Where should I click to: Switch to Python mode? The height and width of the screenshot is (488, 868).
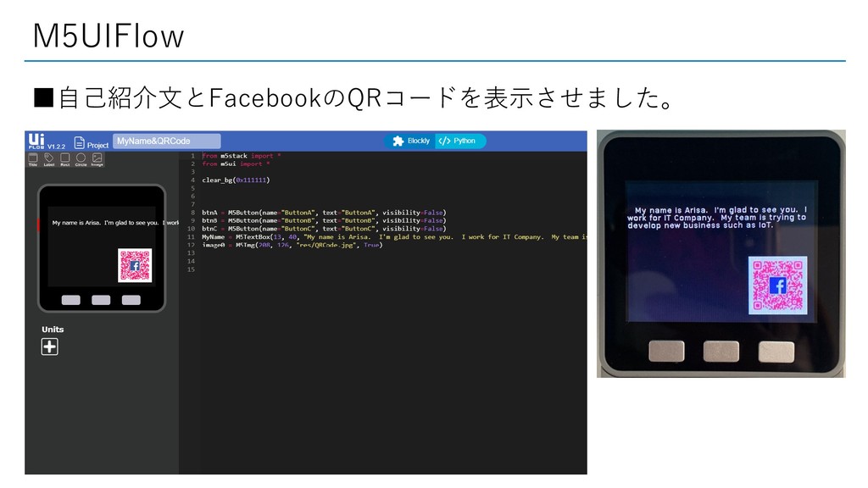click(x=459, y=141)
